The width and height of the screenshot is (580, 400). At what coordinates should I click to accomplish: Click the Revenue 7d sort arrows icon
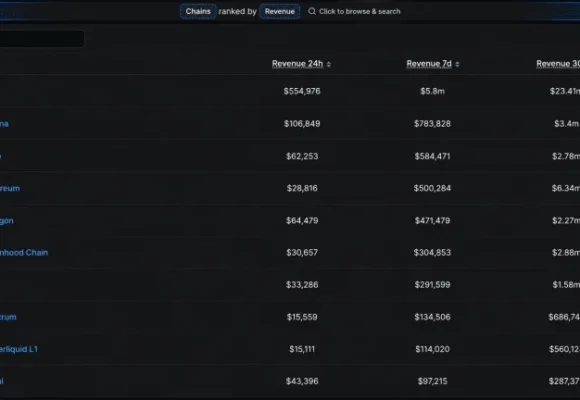click(x=457, y=64)
